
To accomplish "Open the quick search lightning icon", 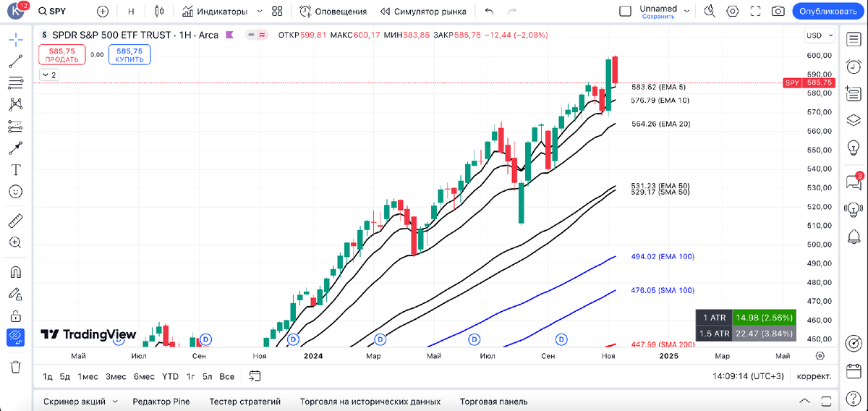I will 710,12.
